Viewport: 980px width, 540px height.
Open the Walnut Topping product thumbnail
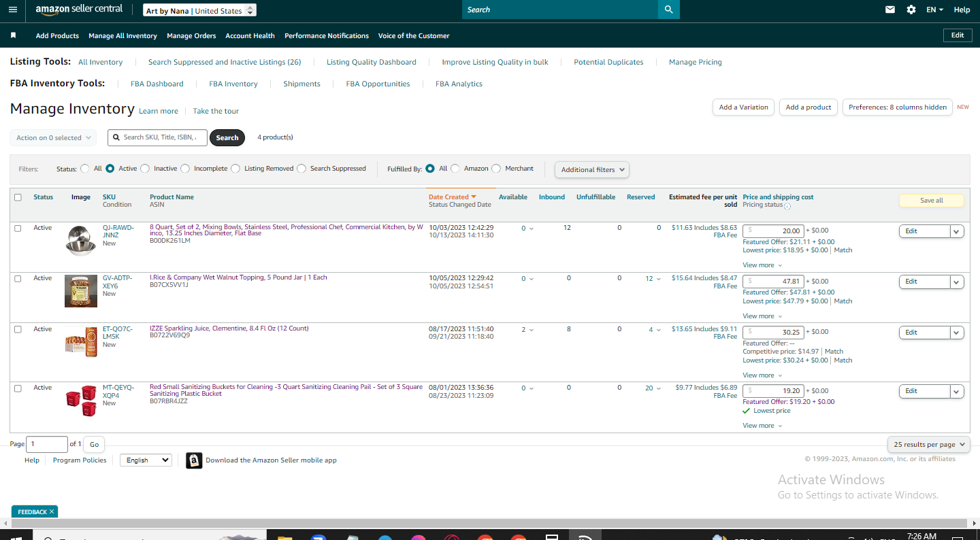81,291
